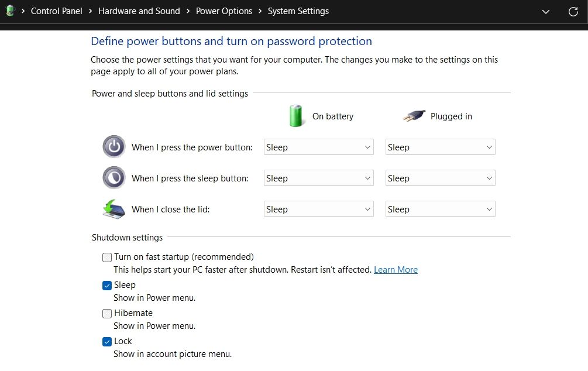Enable Hibernate in Power menu

click(x=107, y=313)
